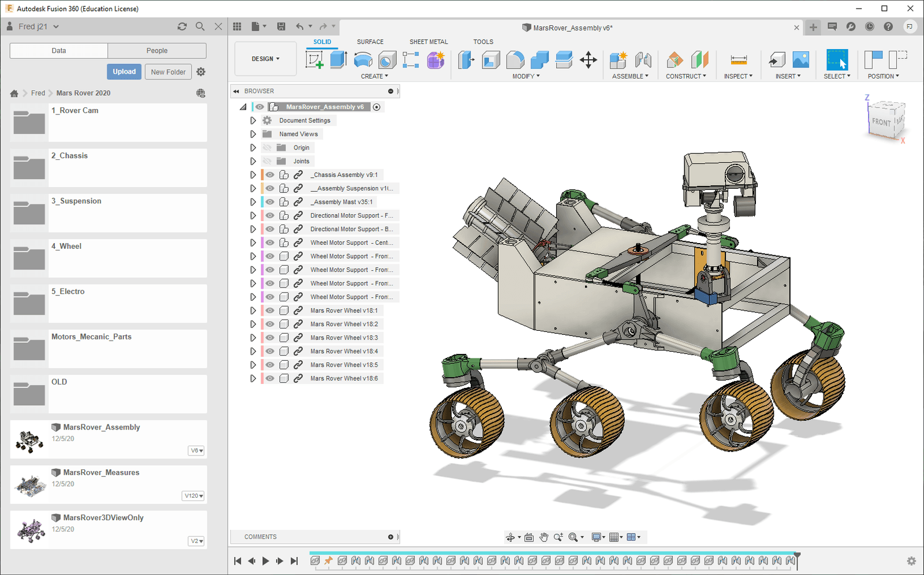This screenshot has height=575, width=924.
Task: Select the Fillet tool icon
Action: 515,59
